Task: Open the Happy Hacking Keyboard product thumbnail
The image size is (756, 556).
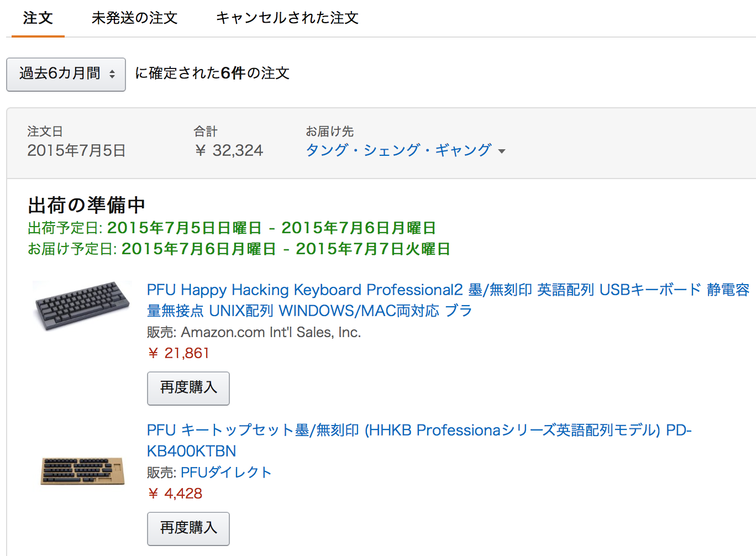Action: tap(82, 305)
